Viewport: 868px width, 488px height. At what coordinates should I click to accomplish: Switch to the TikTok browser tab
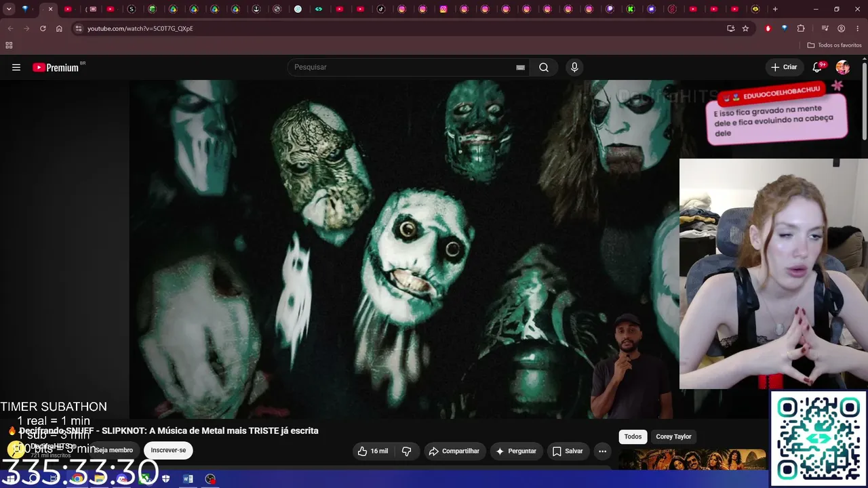(381, 9)
